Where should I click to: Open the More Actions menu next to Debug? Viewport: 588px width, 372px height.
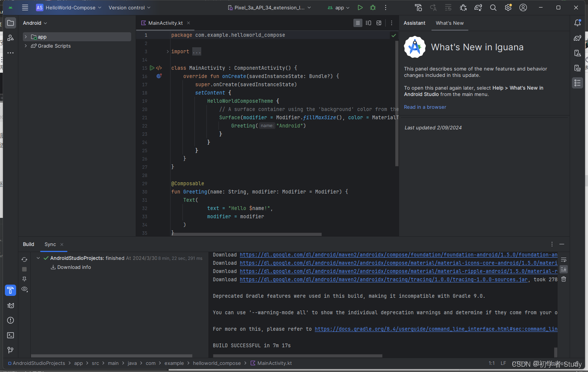coord(386,7)
